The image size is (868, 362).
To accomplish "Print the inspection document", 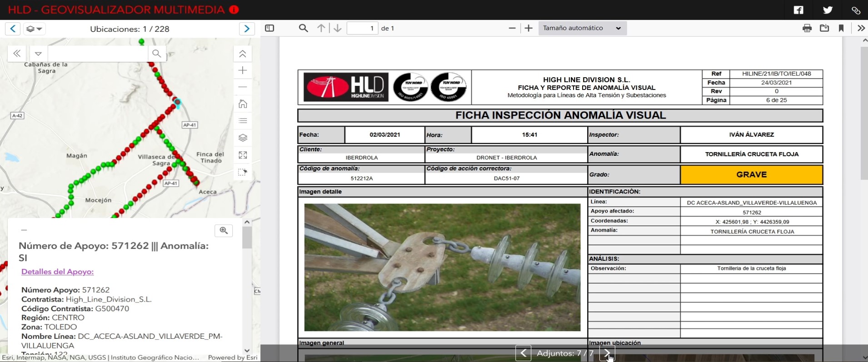I will click(x=807, y=28).
